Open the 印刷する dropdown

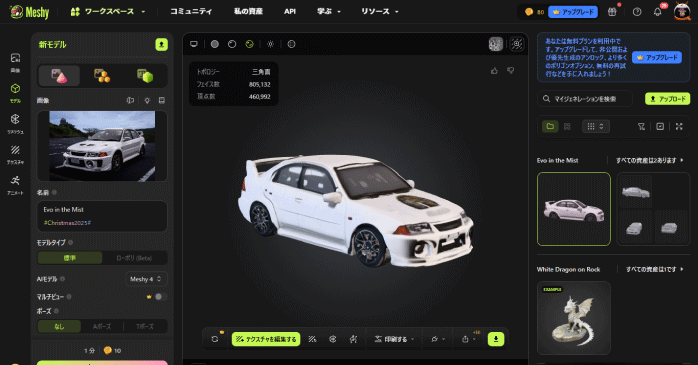(x=394, y=339)
